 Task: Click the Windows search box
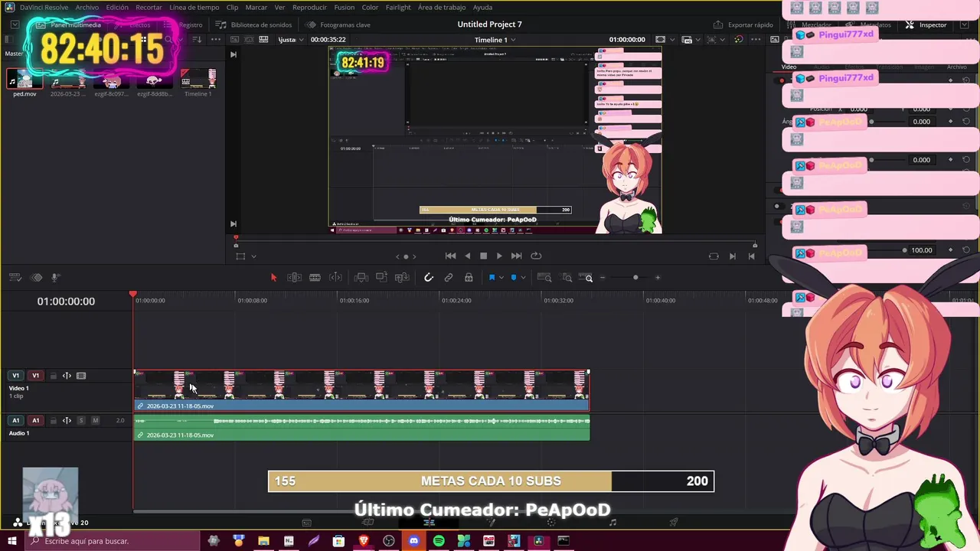[x=112, y=541]
